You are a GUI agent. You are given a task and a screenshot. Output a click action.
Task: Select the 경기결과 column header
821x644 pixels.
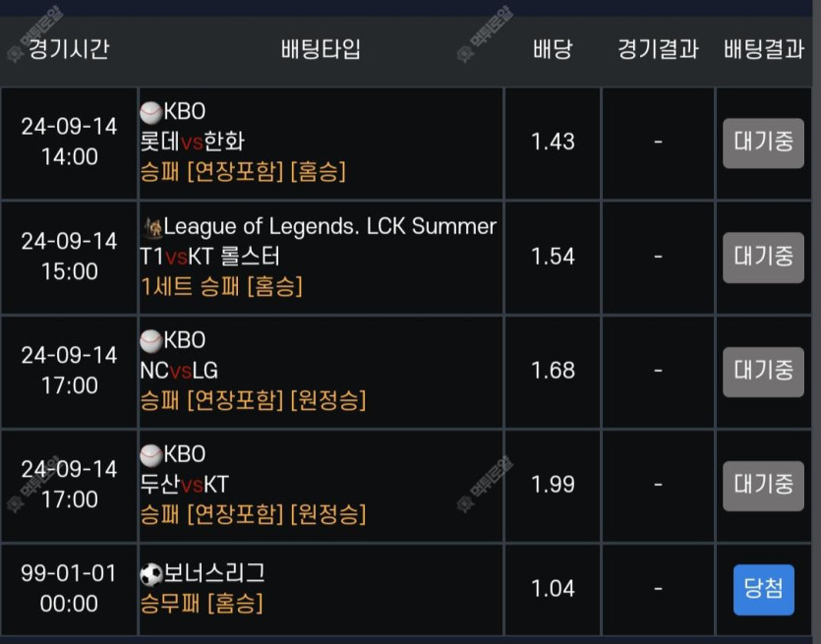658,49
